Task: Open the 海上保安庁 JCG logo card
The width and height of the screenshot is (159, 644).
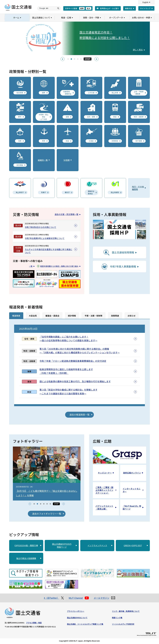Action: tap(20, 188)
